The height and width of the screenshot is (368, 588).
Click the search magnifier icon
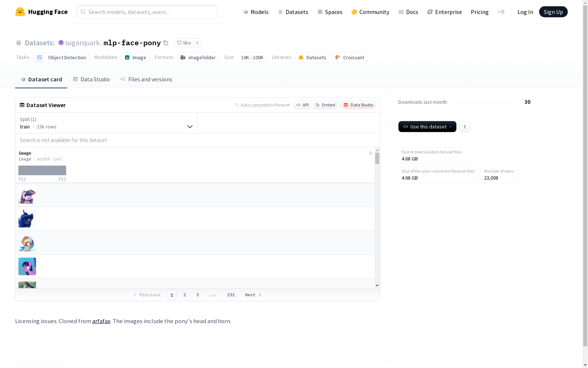[83, 12]
